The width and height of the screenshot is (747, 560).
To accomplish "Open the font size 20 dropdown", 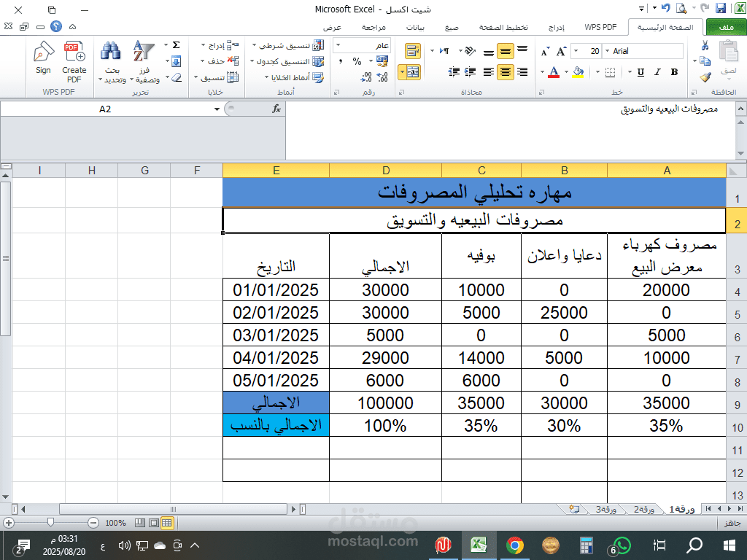I will coord(576,51).
